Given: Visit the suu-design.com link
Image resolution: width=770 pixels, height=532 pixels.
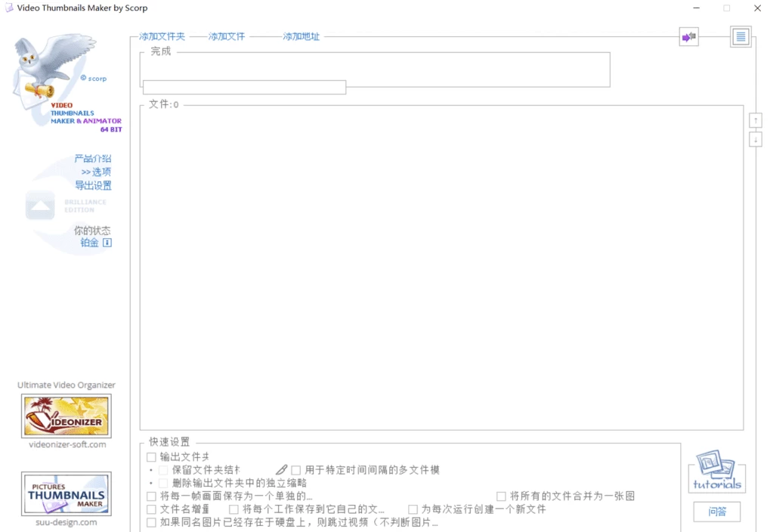Looking at the screenshot, I should [x=66, y=522].
